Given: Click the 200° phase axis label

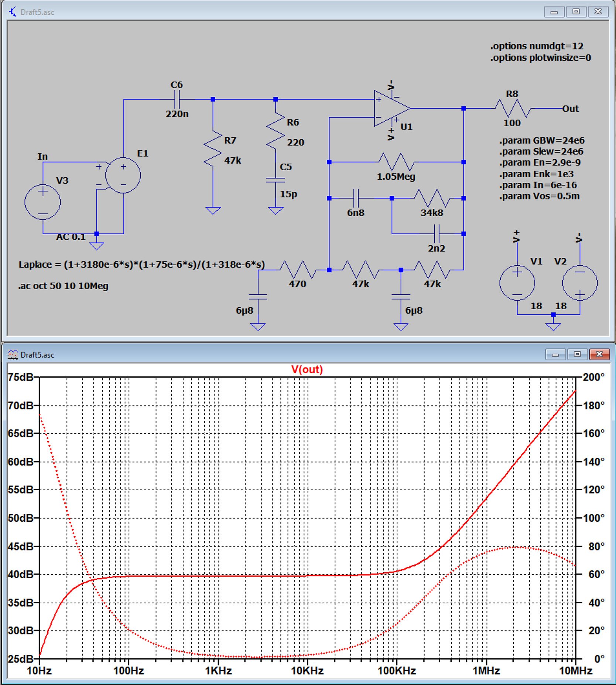Looking at the screenshot, I should tap(593, 377).
